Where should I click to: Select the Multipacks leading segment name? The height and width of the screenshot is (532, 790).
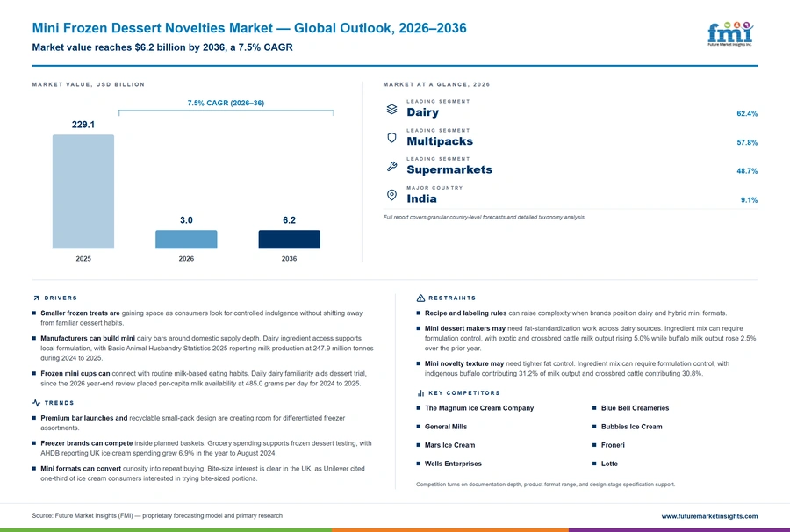point(440,141)
